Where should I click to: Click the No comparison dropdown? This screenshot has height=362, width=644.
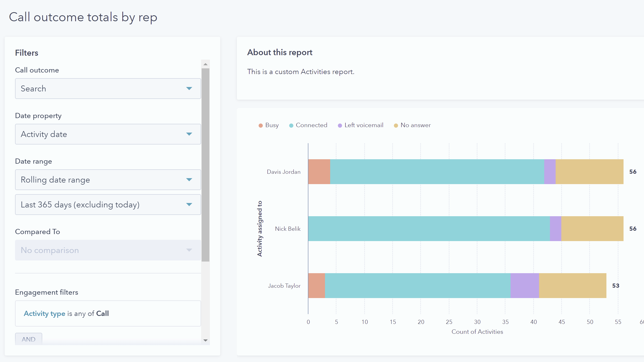click(x=108, y=250)
